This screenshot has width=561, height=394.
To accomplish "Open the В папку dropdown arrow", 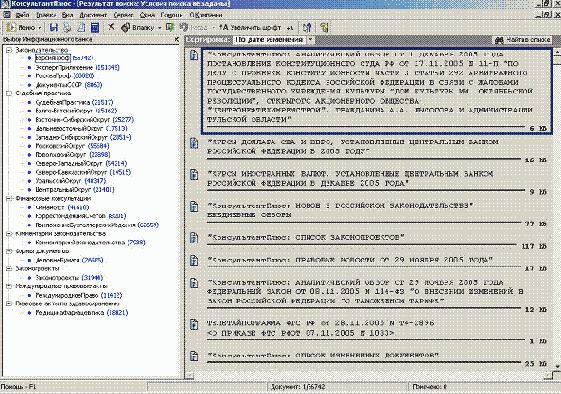I will 160,28.
